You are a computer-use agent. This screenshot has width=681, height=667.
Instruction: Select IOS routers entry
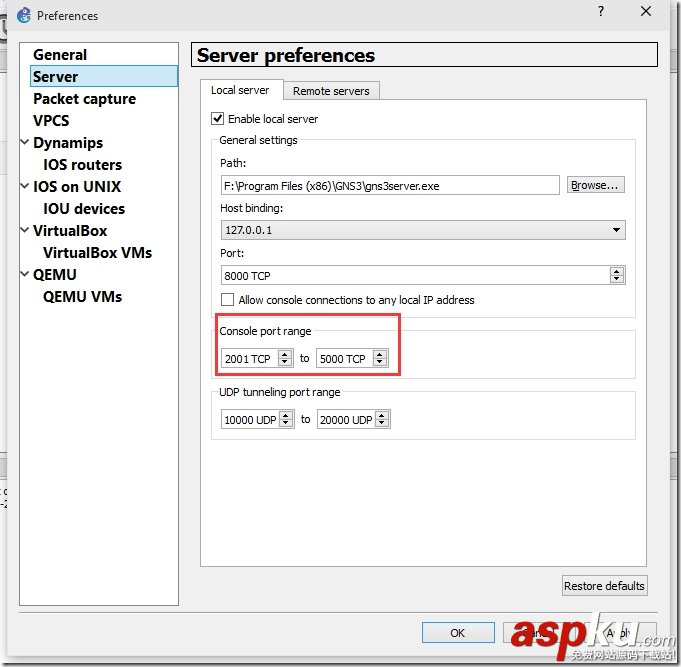(83, 165)
